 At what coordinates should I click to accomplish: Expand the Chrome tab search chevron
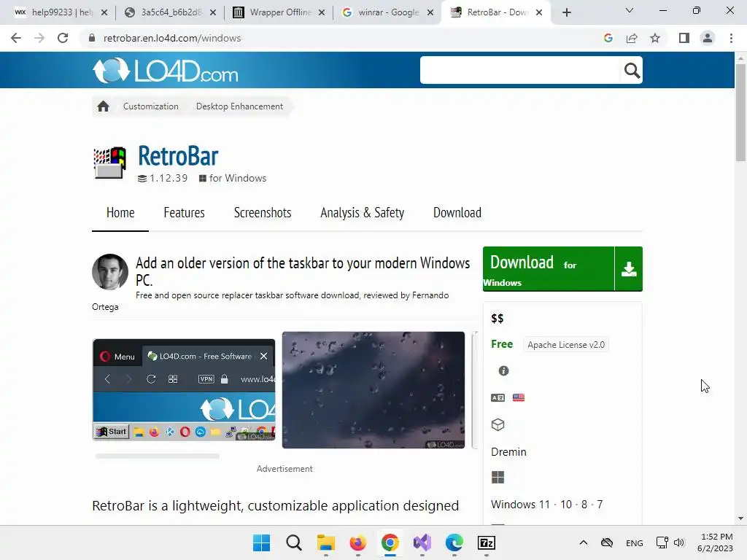click(630, 10)
